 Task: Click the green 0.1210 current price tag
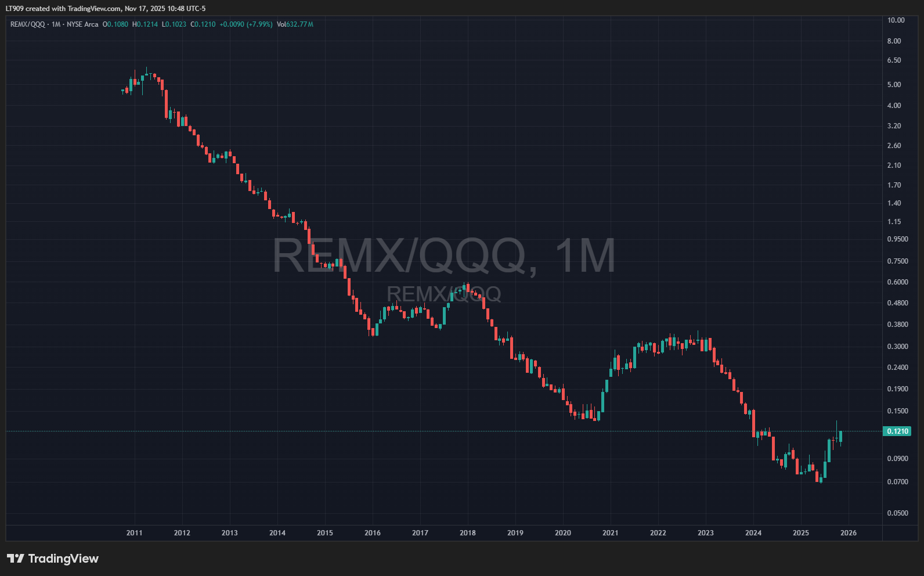click(898, 431)
